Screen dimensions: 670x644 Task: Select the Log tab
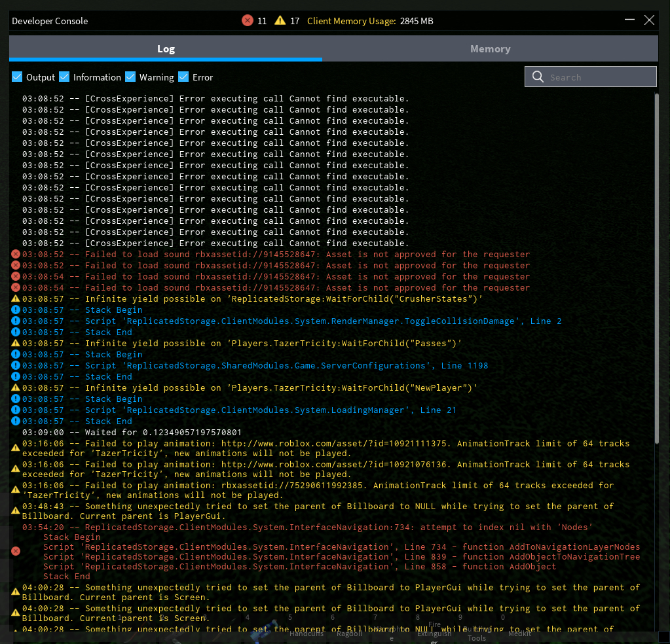point(166,49)
